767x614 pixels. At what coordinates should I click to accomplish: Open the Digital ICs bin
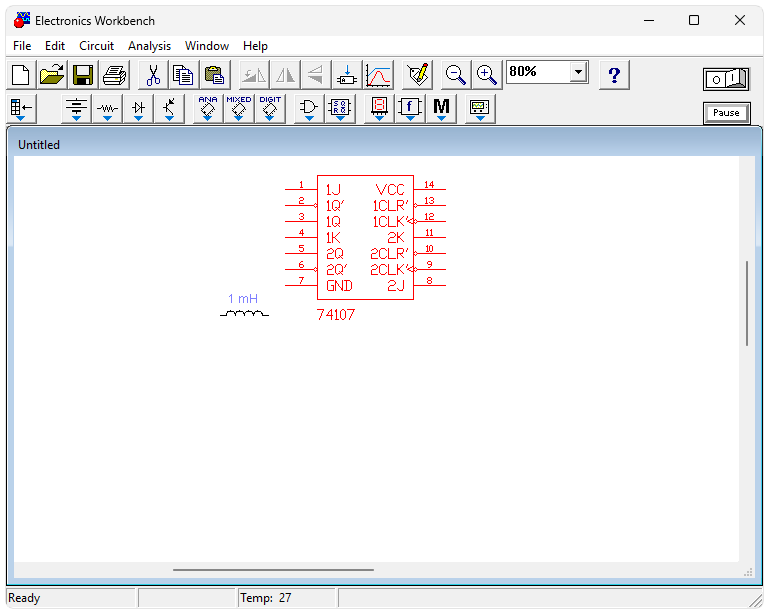270,109
